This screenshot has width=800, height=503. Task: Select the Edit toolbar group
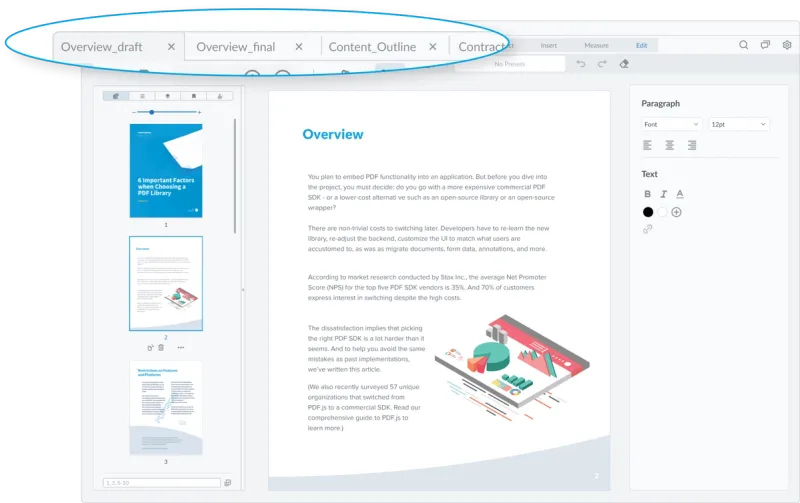641,45
